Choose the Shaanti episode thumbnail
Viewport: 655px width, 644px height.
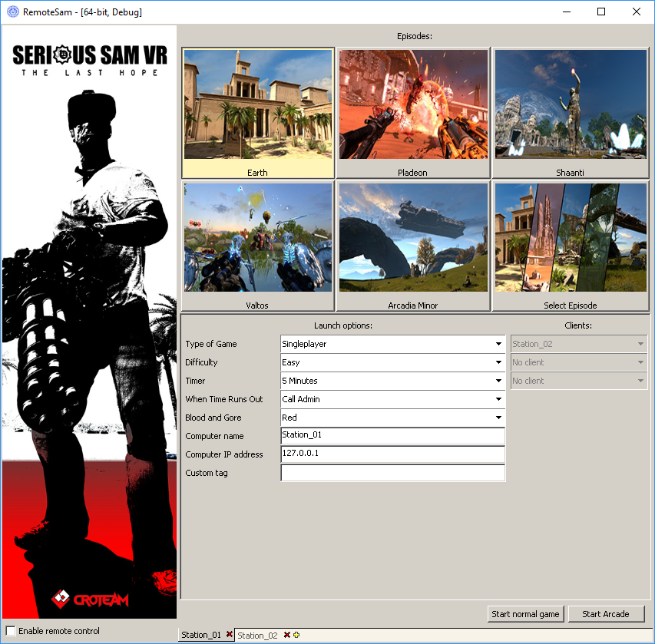pos(571,113)
